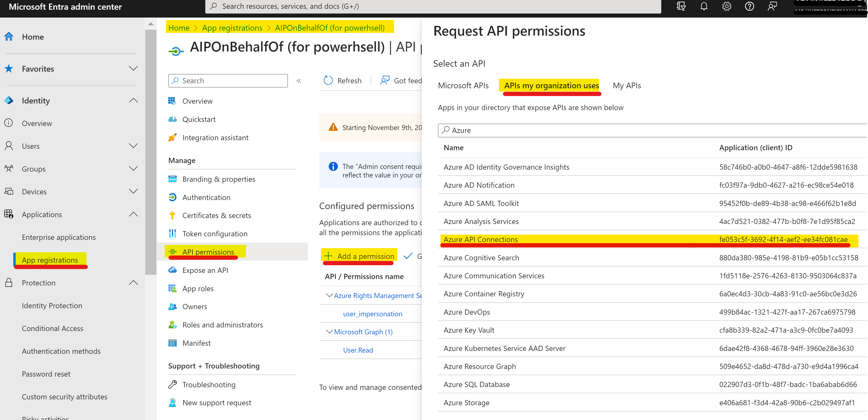Click the Certificates & secrets key icon
Image resolution: width=868 pixels, height=420 pixels.
[173, 215]
